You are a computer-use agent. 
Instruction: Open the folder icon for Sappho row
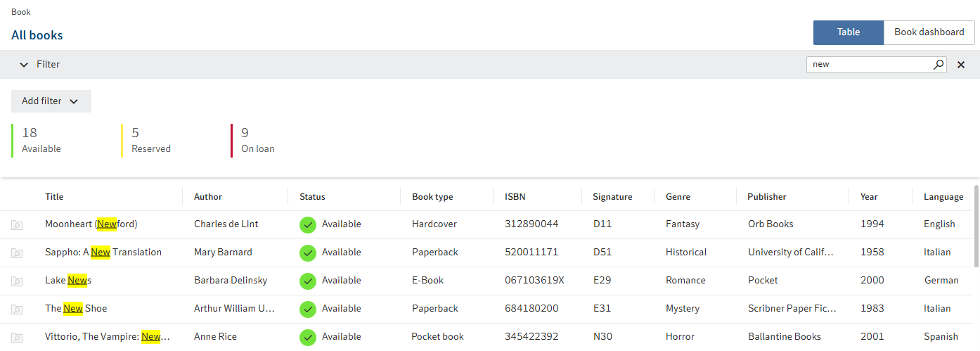coord(17,253)
